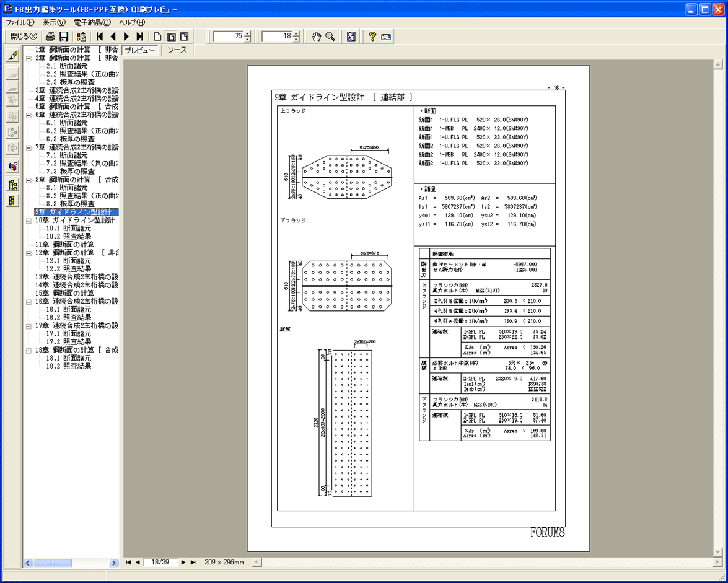Click the fit-to-window blue icon
Image resolution: width=728 pixels, height=583 pixels.
pos(351,37)
